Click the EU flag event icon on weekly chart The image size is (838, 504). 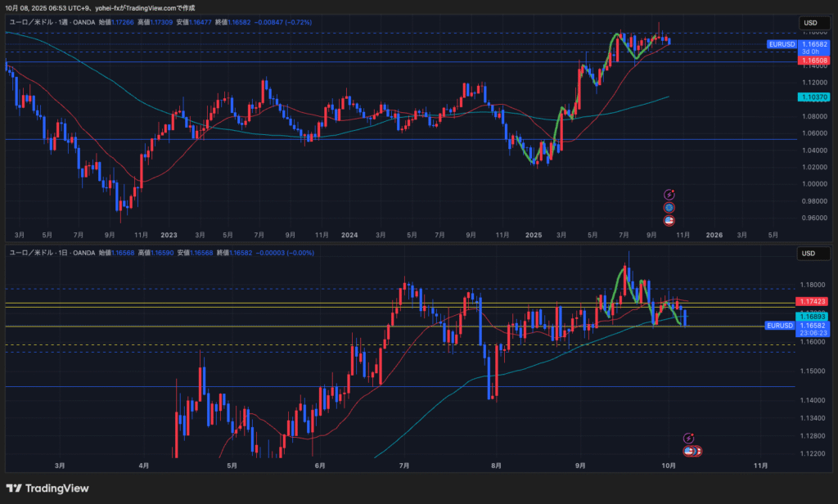[x=669, y=208]
